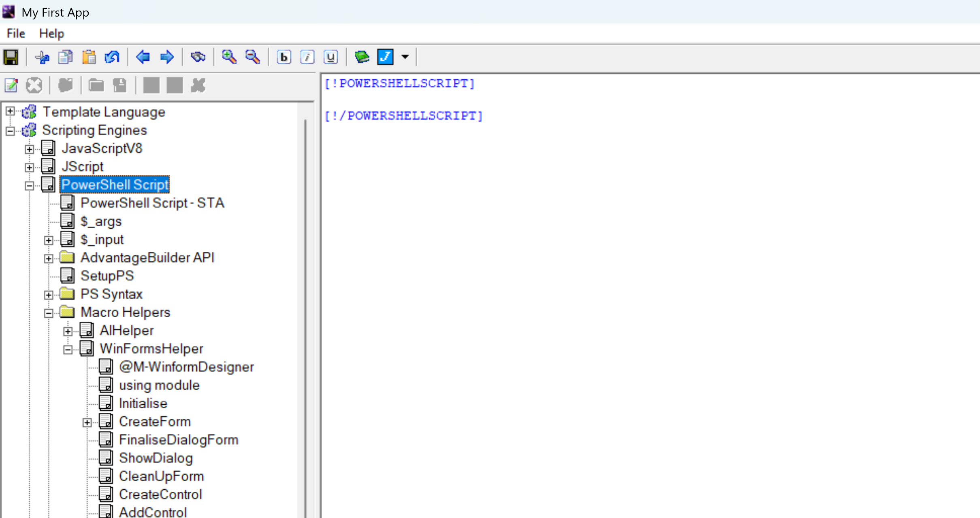Screen dimensions: 980x518
Task: Expand the AdvantageBuilder API folder
Action: (49, 259)
